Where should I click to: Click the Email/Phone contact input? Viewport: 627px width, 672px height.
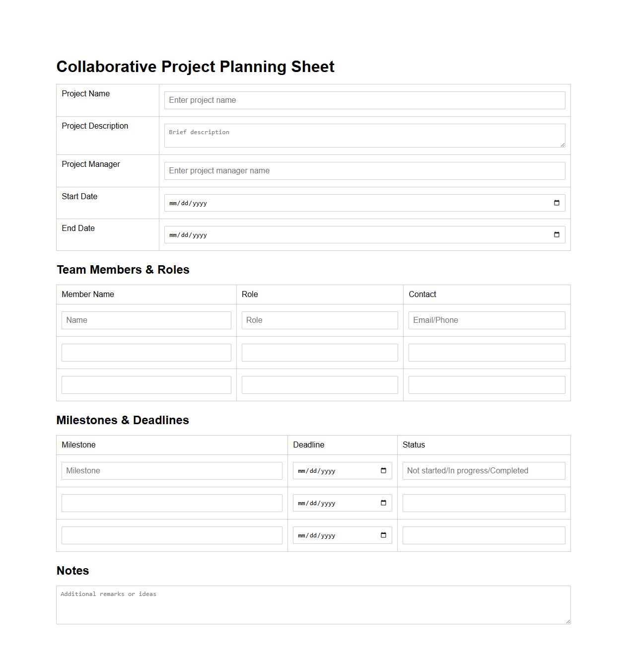487,320
